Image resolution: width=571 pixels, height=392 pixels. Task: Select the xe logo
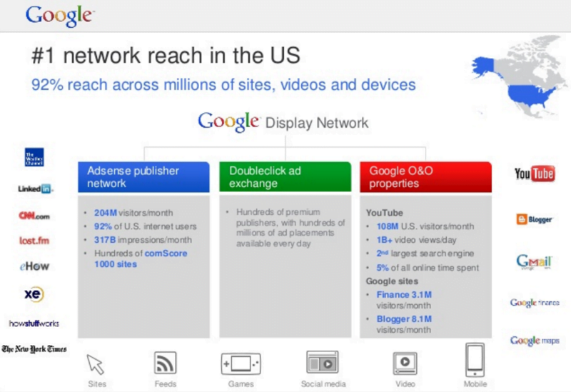pos(34,293)
